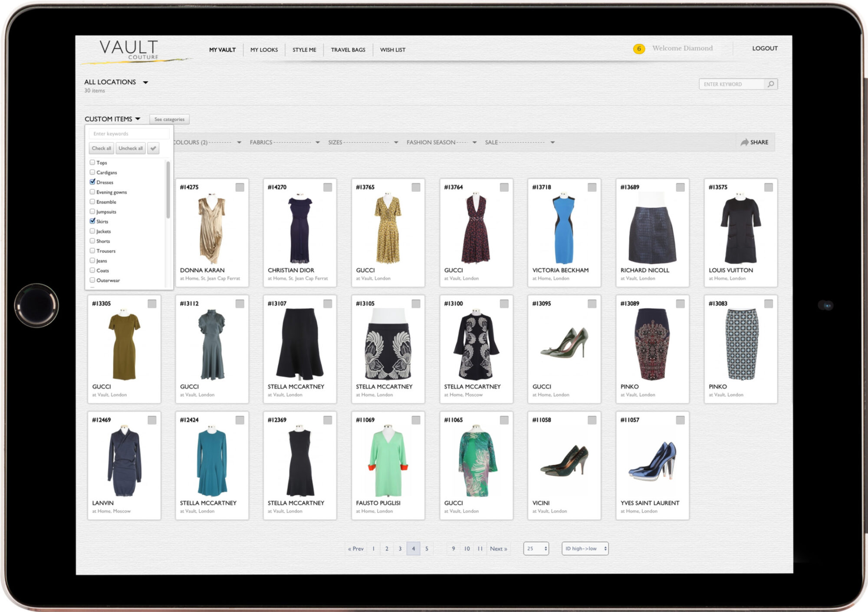Go to the Wish List tab
The width and height of the screenshot is (868, 612).
coord(392,50)
